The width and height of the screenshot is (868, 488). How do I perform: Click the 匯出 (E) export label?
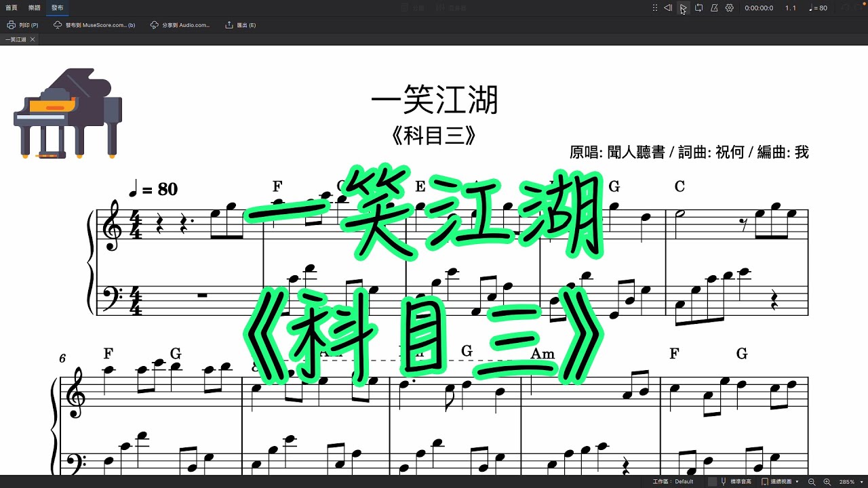(246, 25)
